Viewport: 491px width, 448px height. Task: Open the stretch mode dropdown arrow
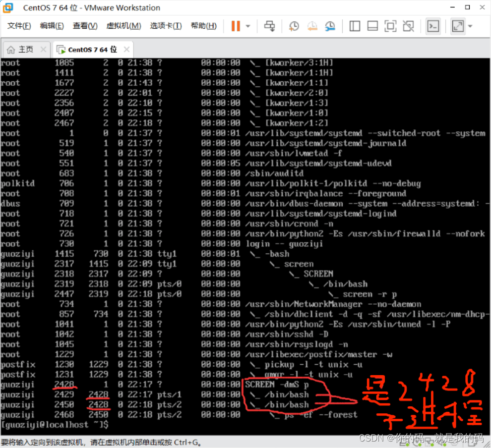point(469,26)
